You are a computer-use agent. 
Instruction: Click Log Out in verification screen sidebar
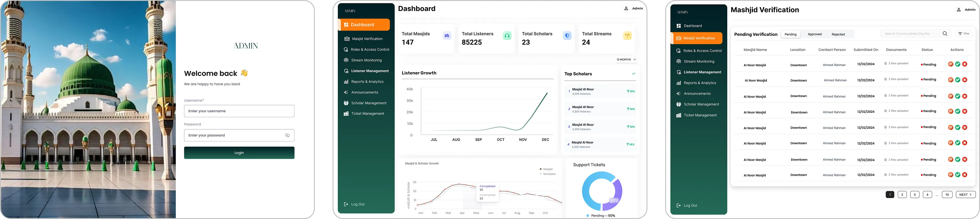687,205
